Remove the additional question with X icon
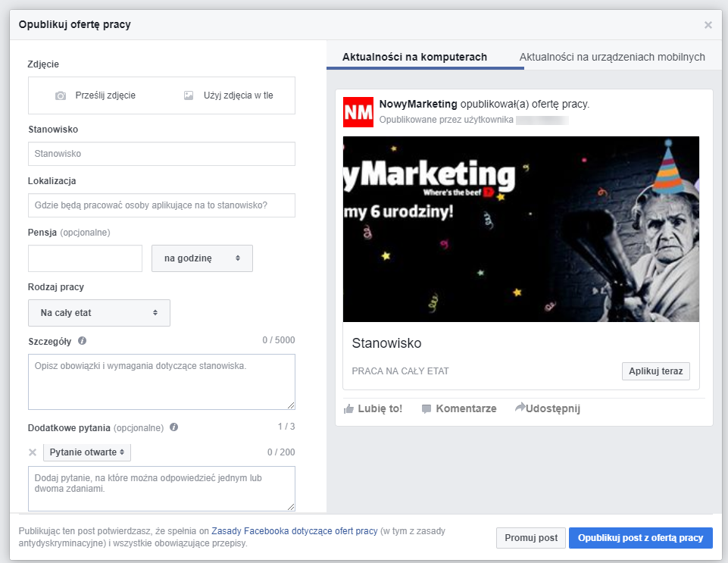This screenshot has width=728, height=563. click(33, 452)
